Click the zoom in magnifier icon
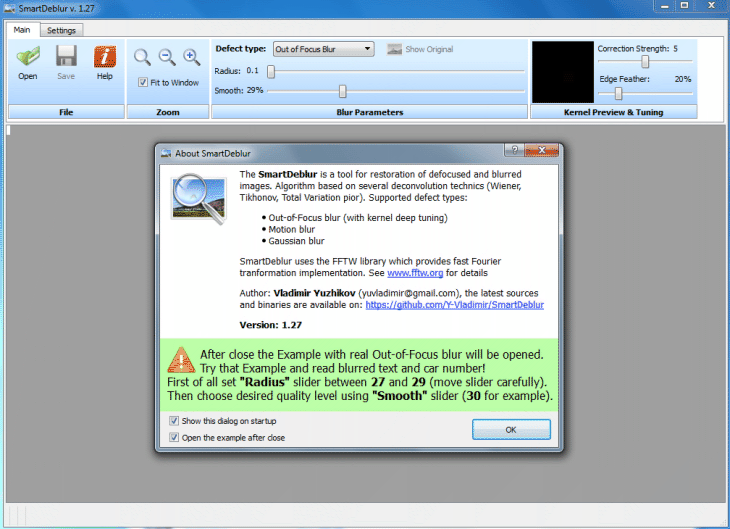This screenshot has height=529, width=730. pyautogui.click(x=191, y=58)
